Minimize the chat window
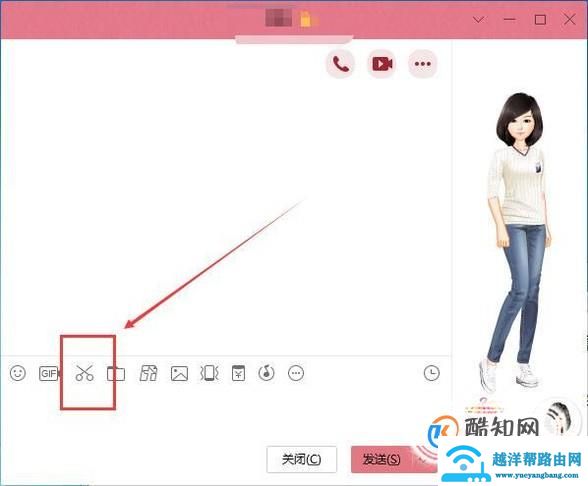The height and width of the screenshot is (486, 588). [510, 19]
